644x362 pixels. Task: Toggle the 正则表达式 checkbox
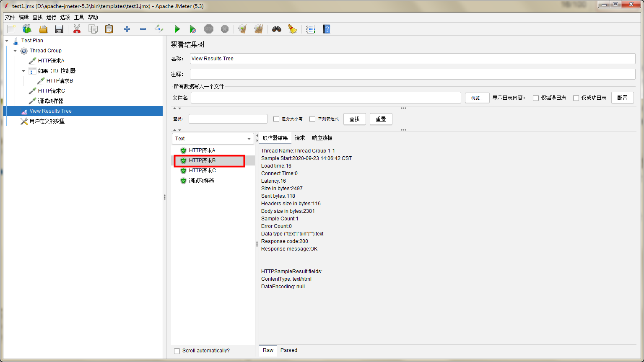coord(312,119)
